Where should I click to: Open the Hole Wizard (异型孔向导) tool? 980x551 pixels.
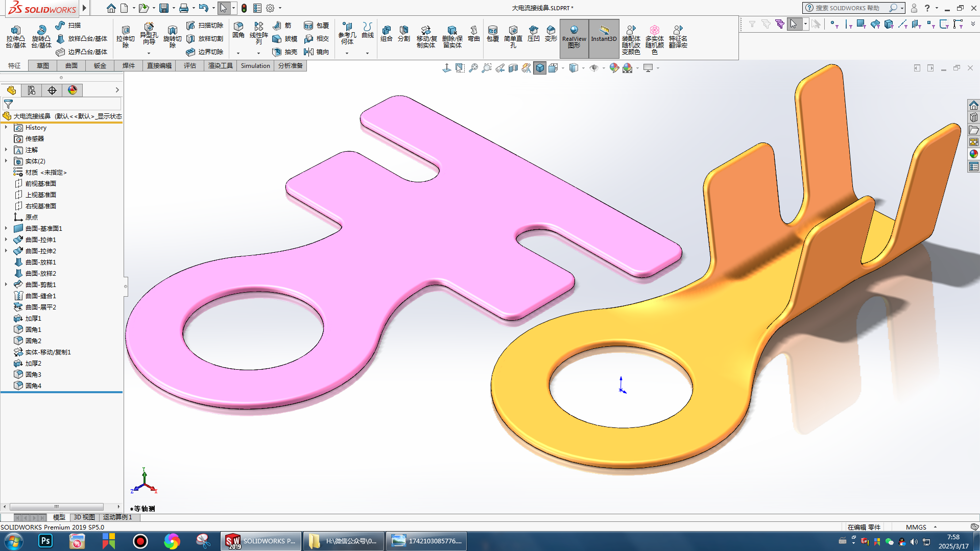(x=149, y=34)
